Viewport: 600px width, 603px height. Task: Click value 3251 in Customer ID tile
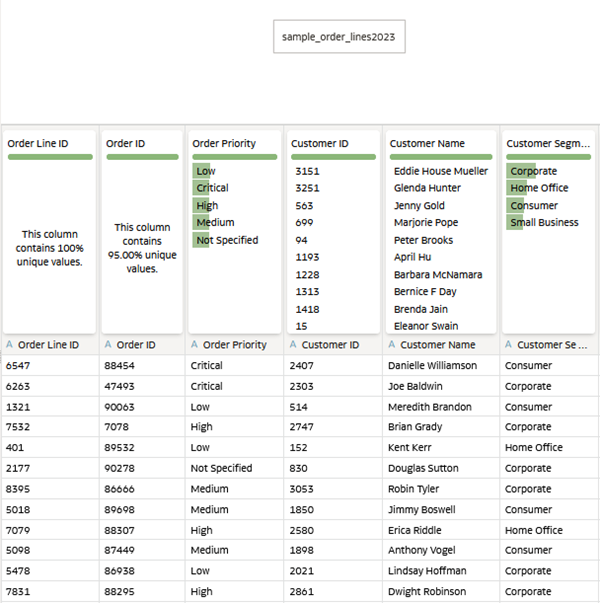[307, 188]
